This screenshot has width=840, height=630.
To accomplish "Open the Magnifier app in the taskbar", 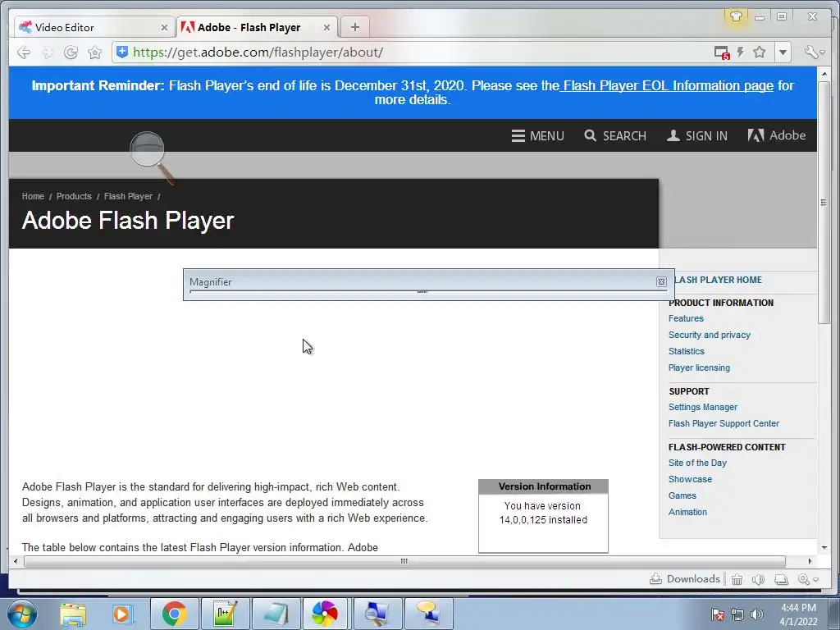I will 377,614.
